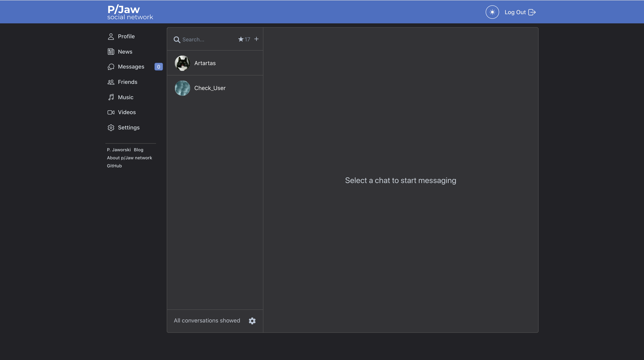The height and width of the screenshot is (360, 644).
Task: Go to News section
Action: [x=120, y=52]
